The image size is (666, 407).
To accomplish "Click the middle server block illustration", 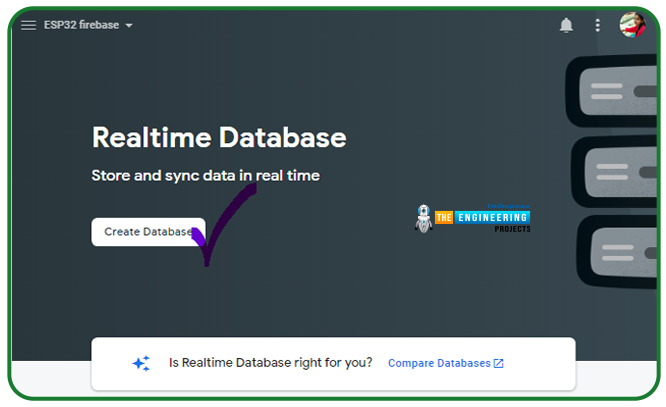I will [x=615, y=170].
